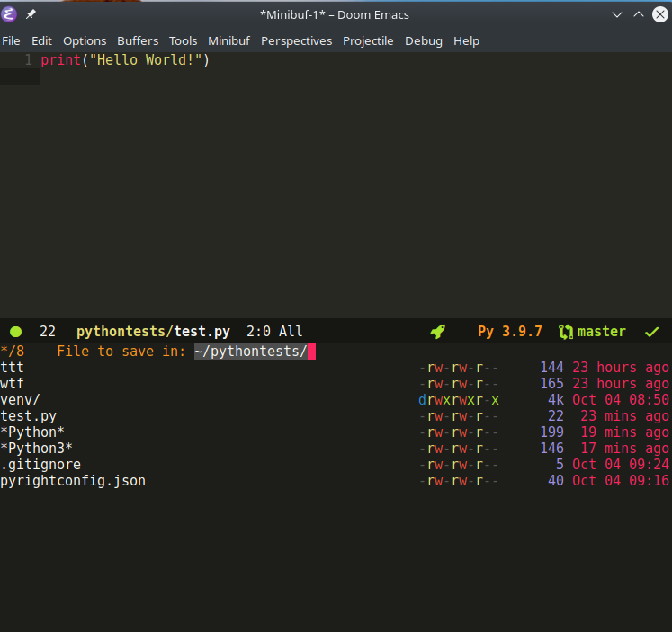Click the buffer size 22 in modeline
Viewport: 672px width, 632px height.
[48, 332]
